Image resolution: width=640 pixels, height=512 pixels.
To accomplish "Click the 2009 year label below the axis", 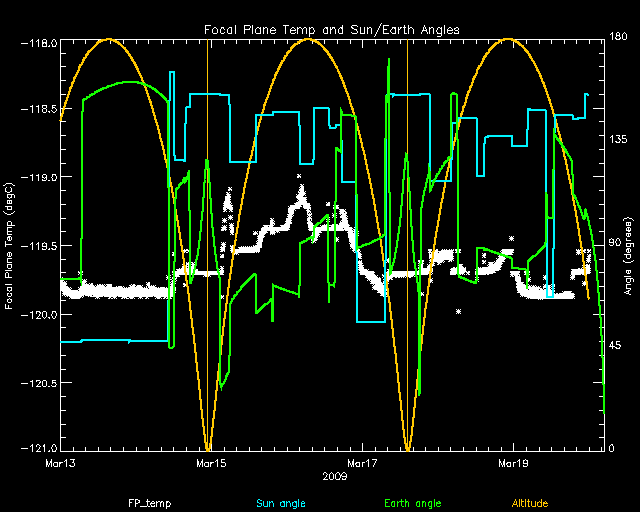I will click(x=333, y=476).
